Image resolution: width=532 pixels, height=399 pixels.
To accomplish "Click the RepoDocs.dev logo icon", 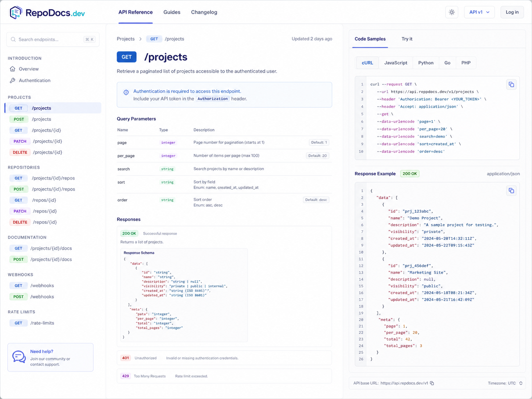I will [16, 12].
